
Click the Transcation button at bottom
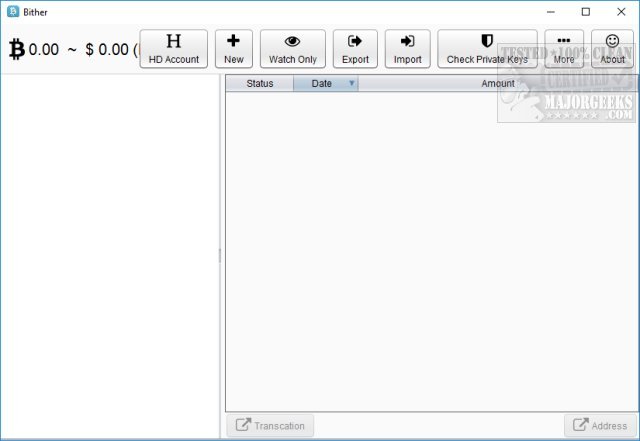[x=270, y=425]
